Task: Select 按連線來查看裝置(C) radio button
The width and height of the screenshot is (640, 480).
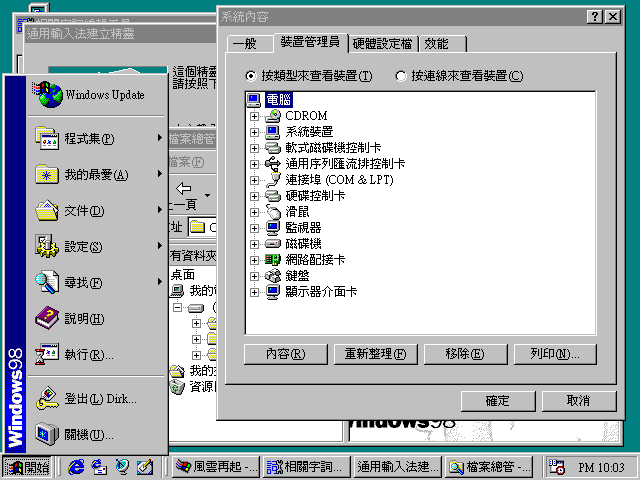Action: 401,76
